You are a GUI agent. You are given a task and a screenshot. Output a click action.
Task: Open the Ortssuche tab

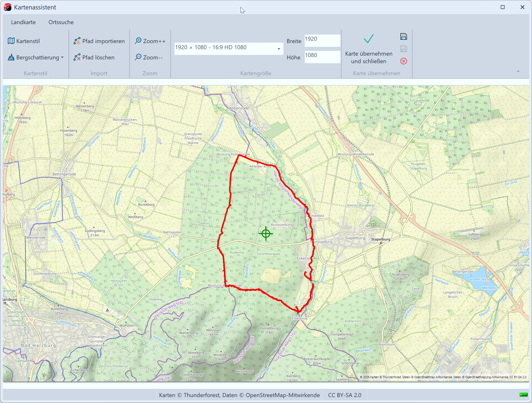pyautogui.click(x=61, y=22)
